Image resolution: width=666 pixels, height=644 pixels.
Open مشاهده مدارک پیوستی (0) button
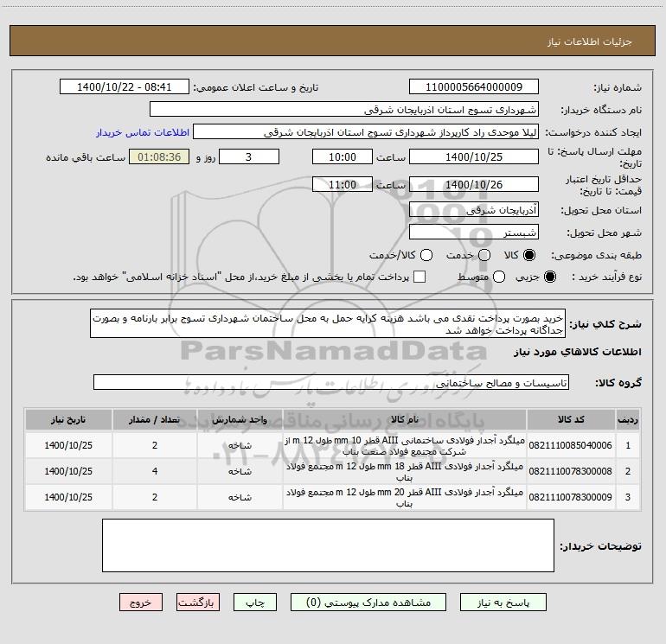[368, 603]
